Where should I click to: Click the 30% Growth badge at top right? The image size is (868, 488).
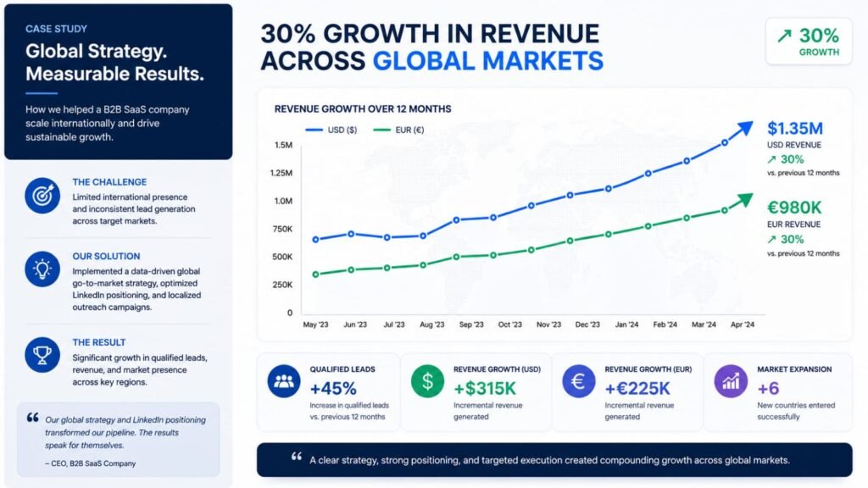pos(809,42)
